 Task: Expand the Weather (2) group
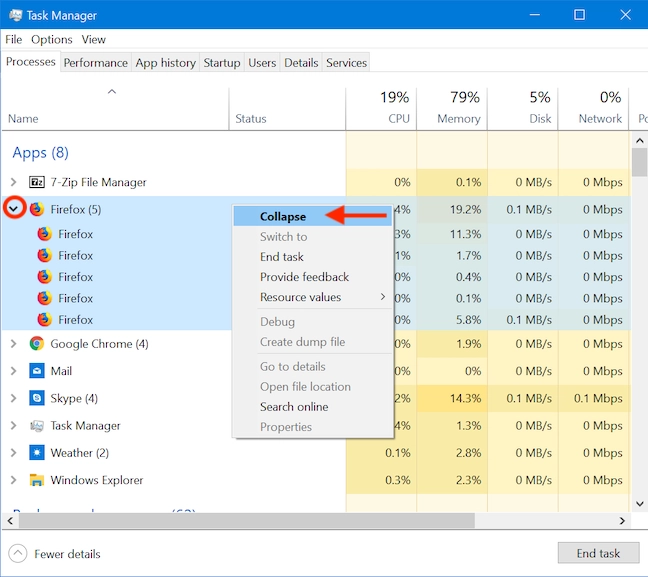click(13, 453)
